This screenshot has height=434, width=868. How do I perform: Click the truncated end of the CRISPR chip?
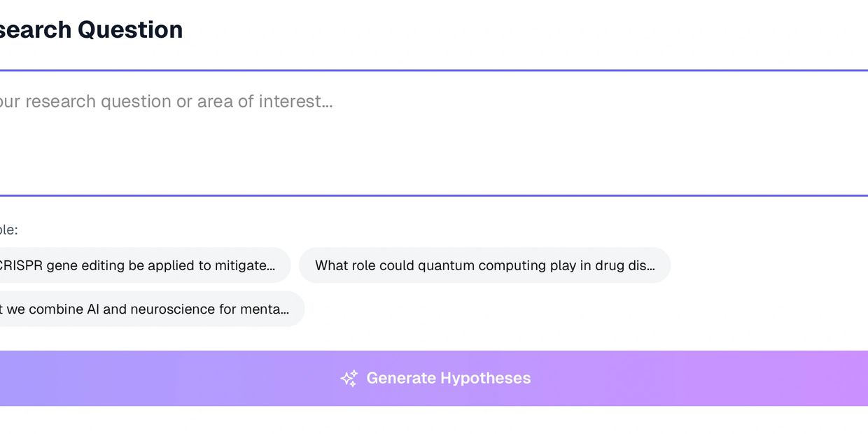[x=266, y=265]
